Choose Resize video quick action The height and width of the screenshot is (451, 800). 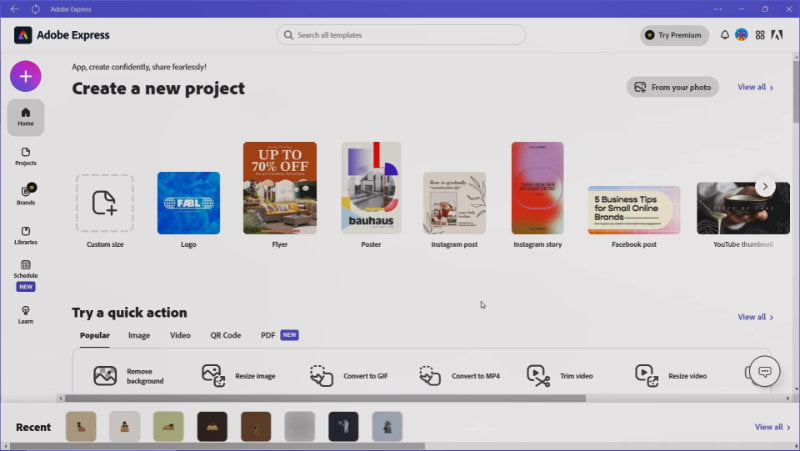(671, 376)
